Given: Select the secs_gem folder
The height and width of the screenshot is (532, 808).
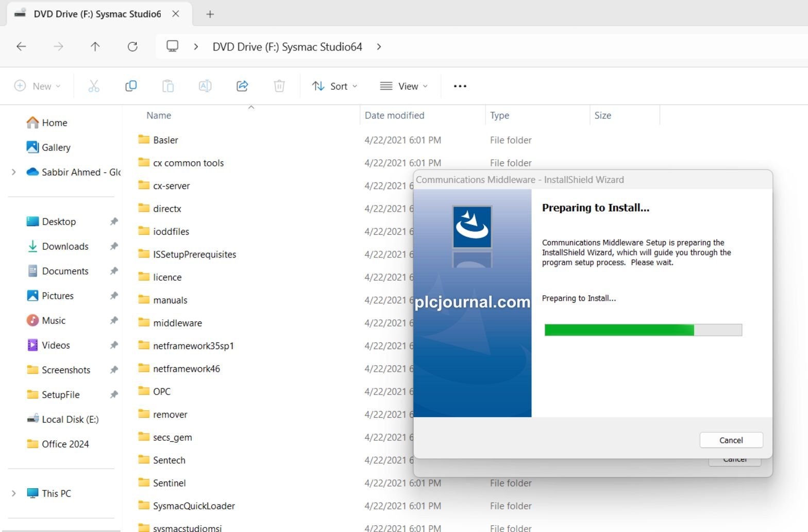Looking at the screenshot, I should (165, 437).
